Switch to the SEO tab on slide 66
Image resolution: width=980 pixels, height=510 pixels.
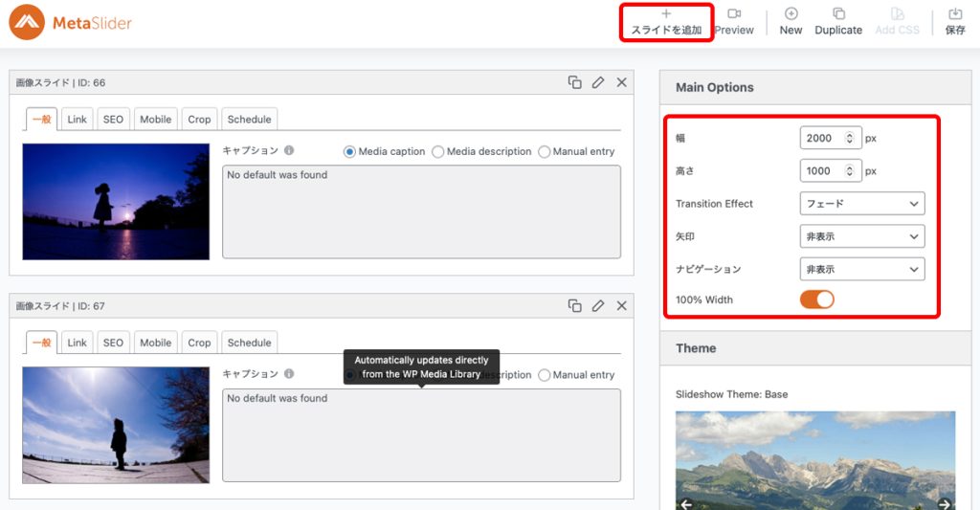point(113,120)
